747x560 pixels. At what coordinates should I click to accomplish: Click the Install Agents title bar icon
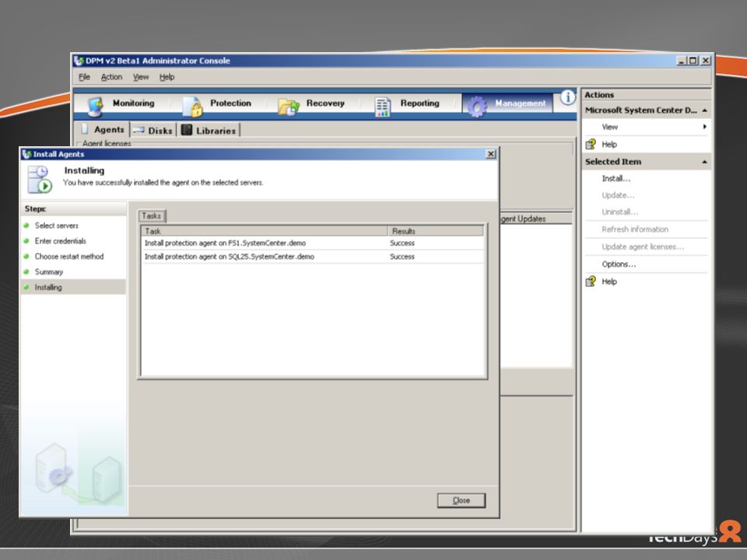tap(26, 154)
